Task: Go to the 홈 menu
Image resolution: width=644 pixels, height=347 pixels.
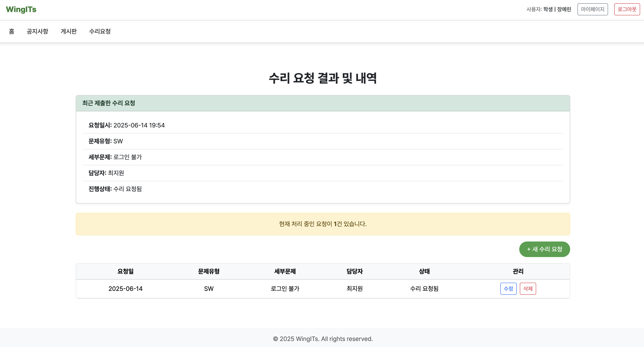Action: coord(11,31)
